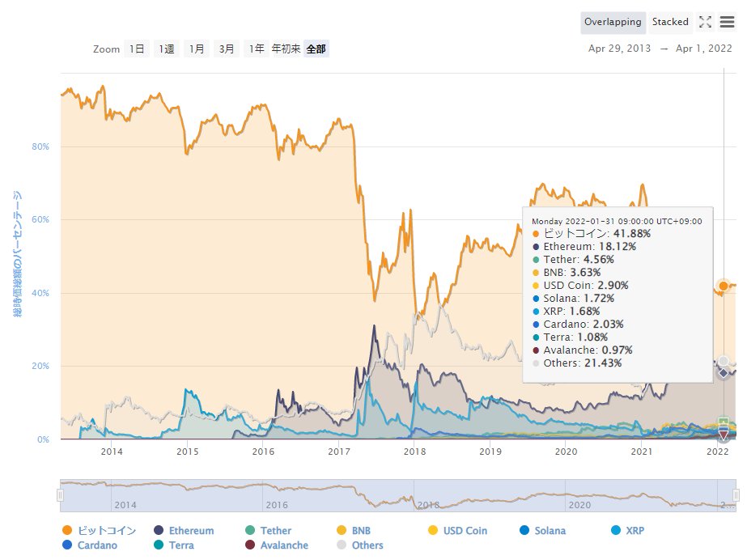Click the 全部 zoom option
This screenshot has width=747, height=560.
point(316,48)
